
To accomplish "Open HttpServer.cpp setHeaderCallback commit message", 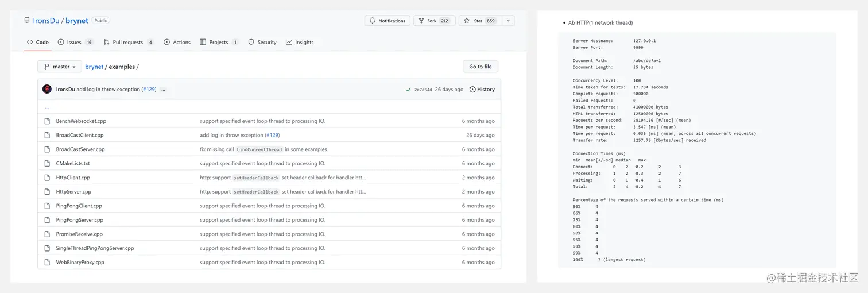I will point(282,192).
